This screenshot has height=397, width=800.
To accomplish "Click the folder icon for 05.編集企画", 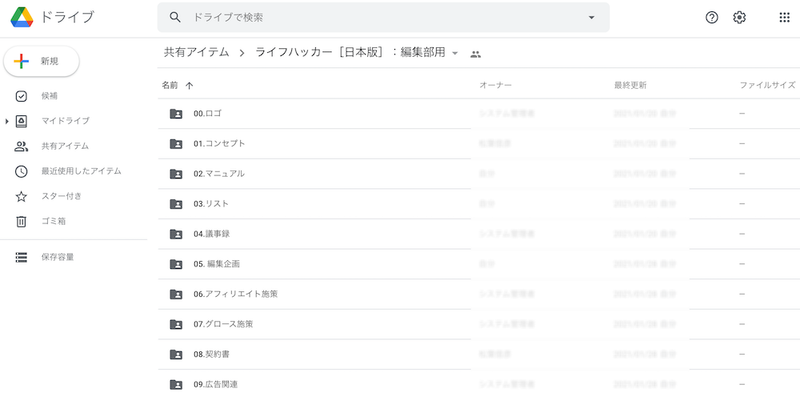I will (176, 264).
